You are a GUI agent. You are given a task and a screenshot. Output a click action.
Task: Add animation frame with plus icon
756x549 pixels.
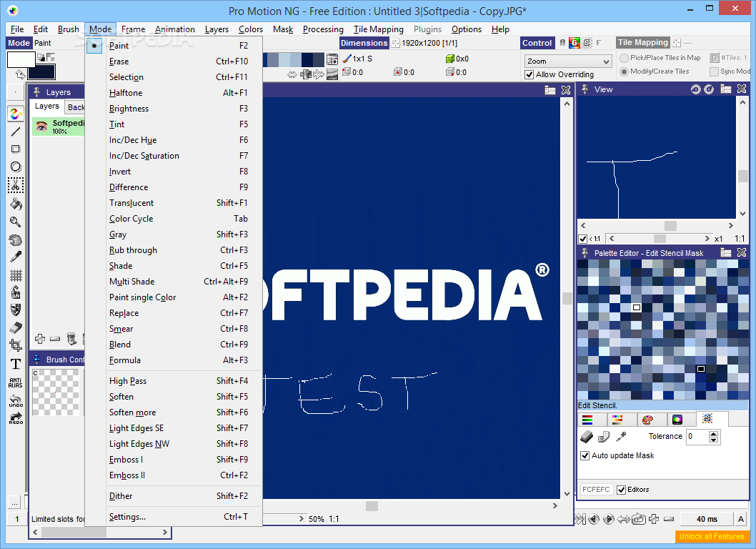pos(654,519)
